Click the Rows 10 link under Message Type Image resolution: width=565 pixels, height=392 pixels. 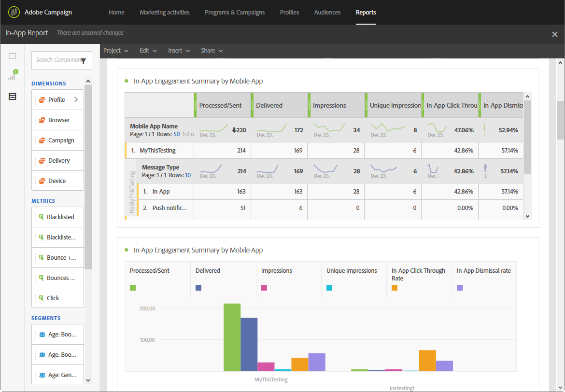pyautogui.click(x=188, y=175)
